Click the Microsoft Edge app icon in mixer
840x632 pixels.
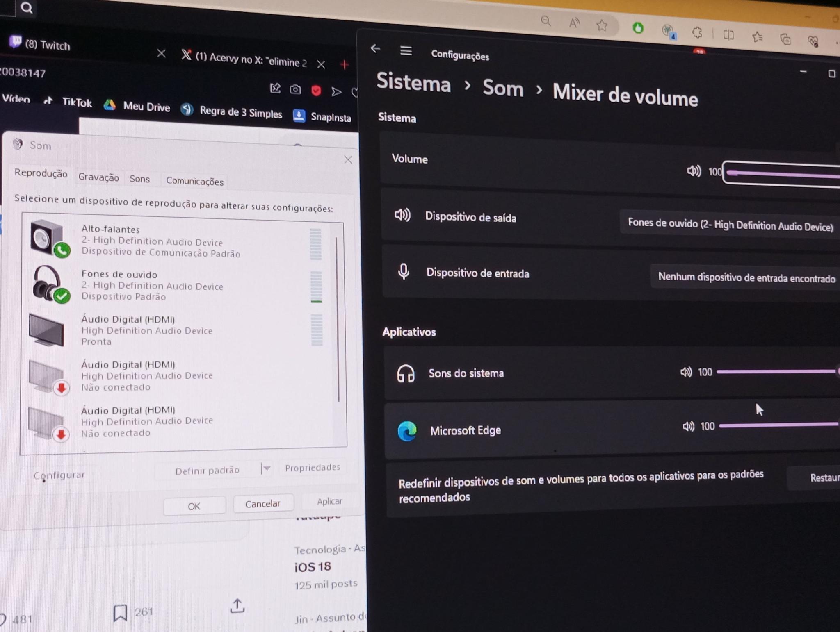pyautogui.click(x=407, y=431)
